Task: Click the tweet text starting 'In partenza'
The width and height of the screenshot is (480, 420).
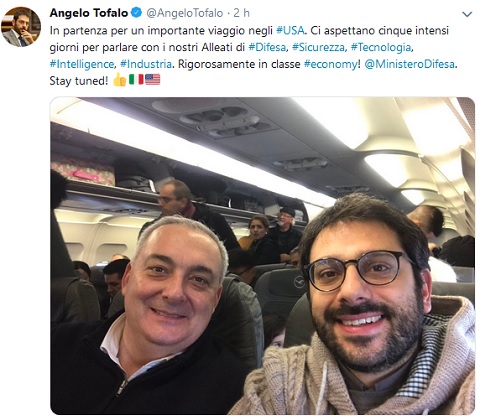Action: pos(253,55)
